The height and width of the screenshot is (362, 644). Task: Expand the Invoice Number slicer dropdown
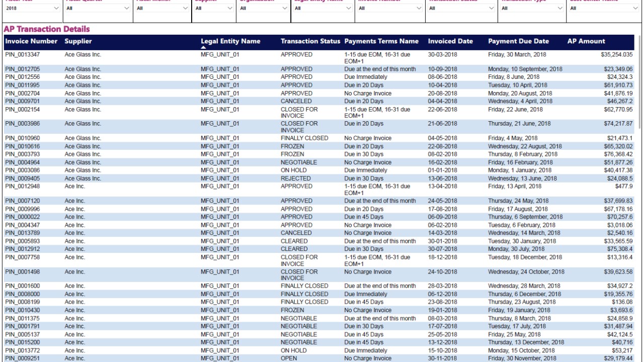(x=390, y=9)
